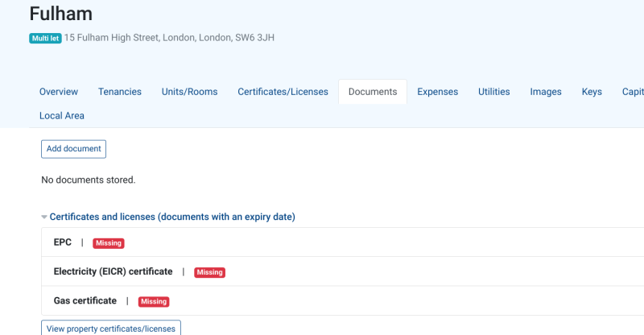Click the Multi let badge
Screen dimensions: 644x335
click(45, 38)
